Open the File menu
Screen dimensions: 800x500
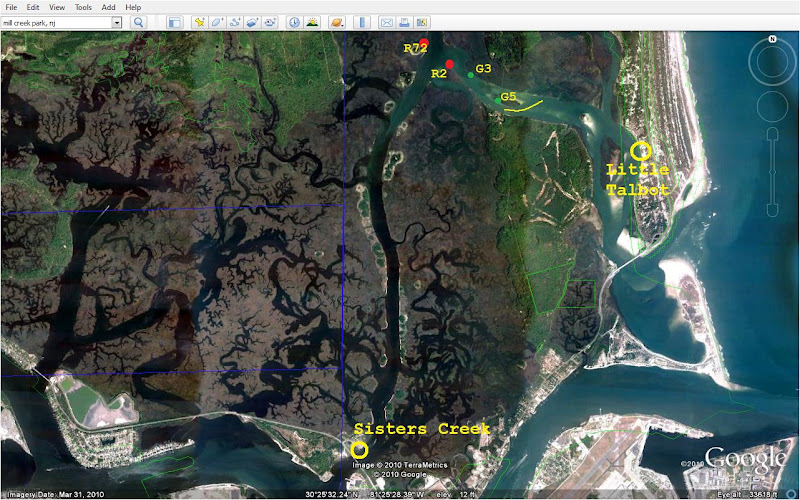(x=11, y=7)
